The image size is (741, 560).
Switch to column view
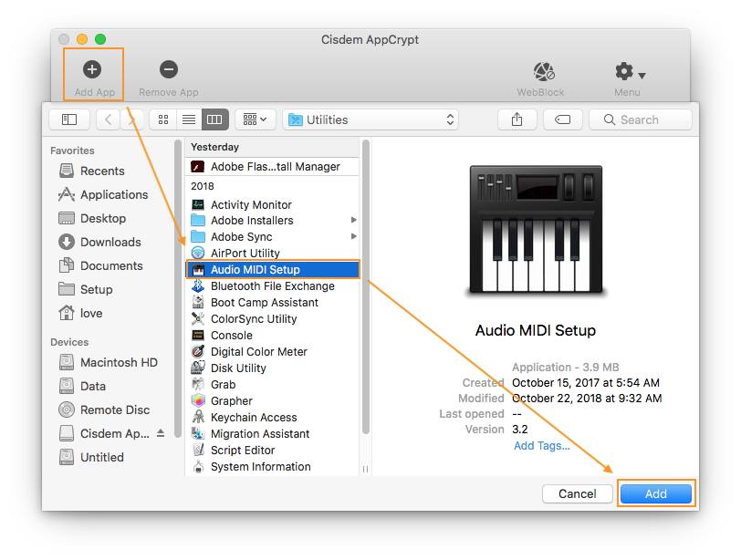coord(215,119)
